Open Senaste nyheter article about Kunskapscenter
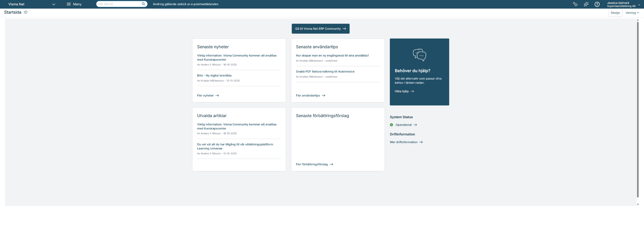 pyautogui.click(x=237, y=57)
